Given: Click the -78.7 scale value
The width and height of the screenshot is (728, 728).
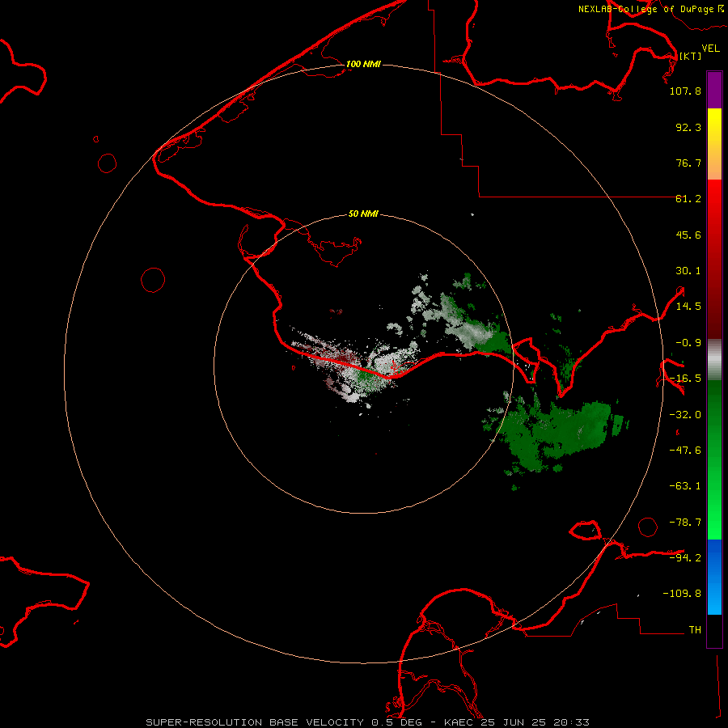Looking at the screenshot, I should [685, 523].
